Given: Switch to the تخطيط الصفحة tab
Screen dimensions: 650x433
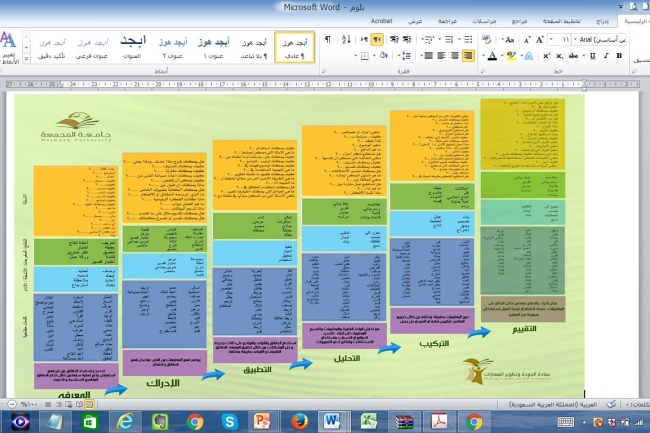Looking at the screenshot, I should coord(562,21).
